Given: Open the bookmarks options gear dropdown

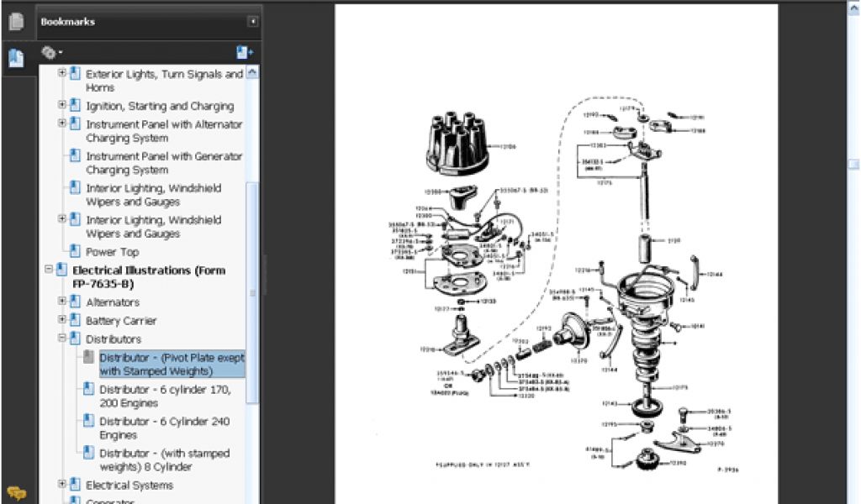Looking at the screenshot, I should click(52, 53).
